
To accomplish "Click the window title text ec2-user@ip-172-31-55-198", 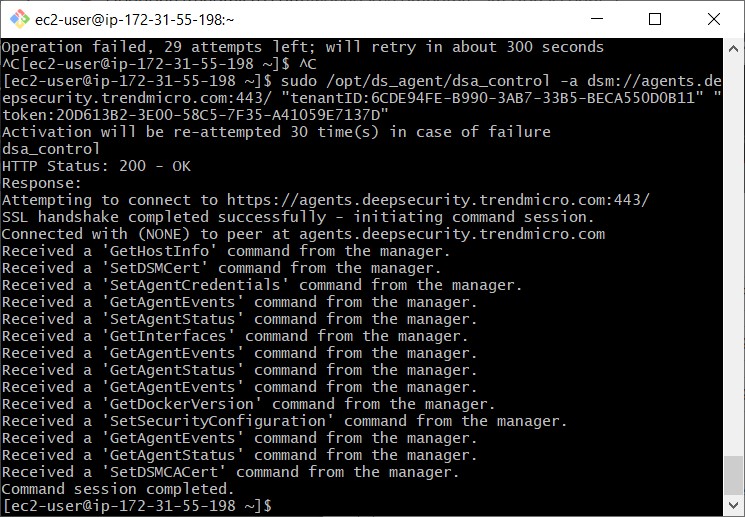I will click(x=134, y=20).
